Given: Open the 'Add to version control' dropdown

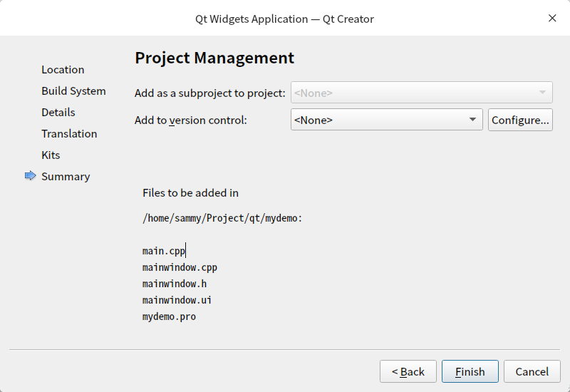Looking at the screenshot, I should coord(387,120).
